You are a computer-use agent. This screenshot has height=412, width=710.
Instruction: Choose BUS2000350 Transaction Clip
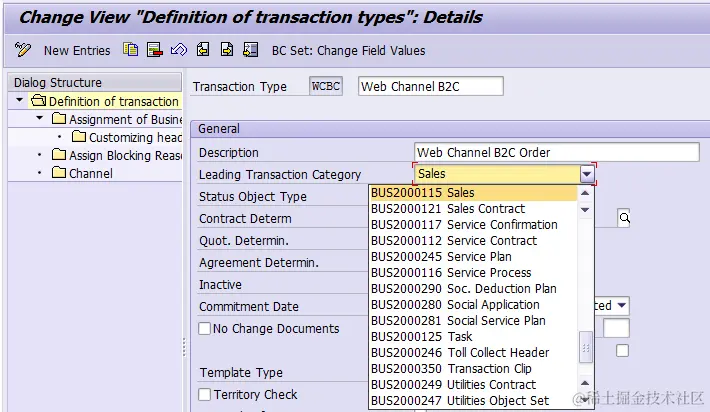click(x=473, y=369)
